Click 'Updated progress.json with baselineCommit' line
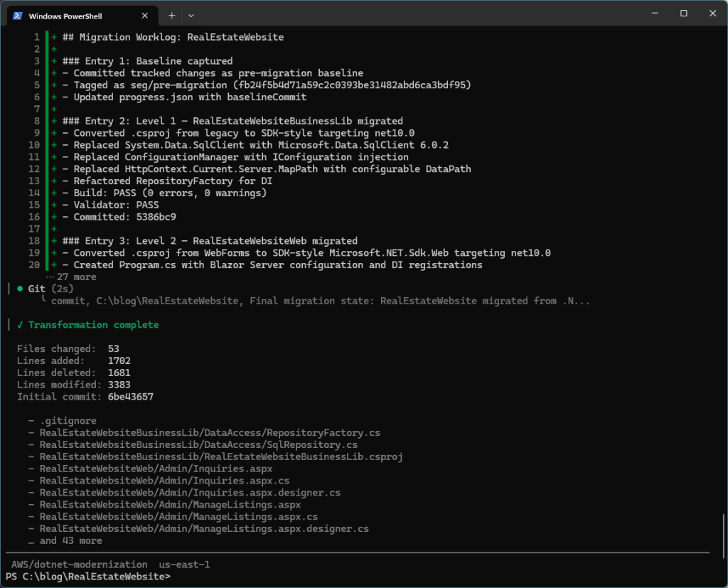 185,97
